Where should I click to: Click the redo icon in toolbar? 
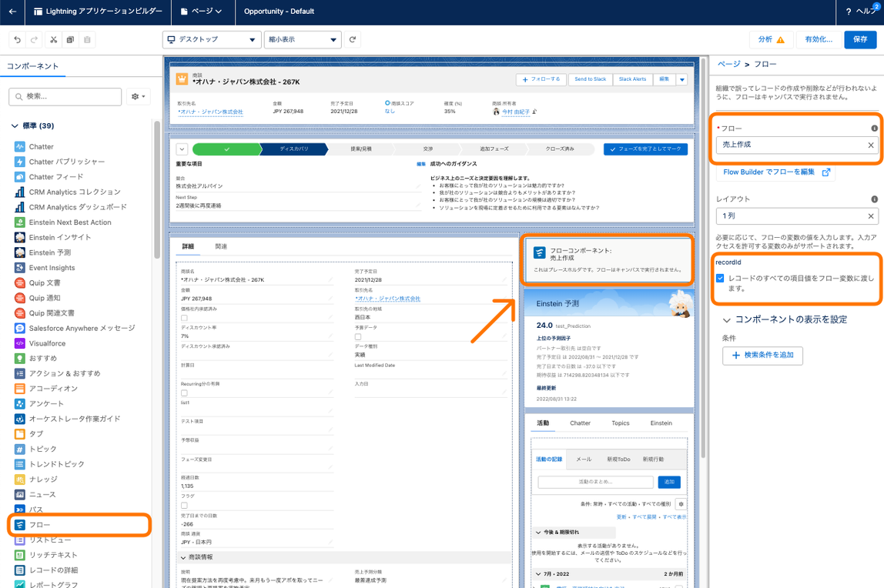click(x=35, y=39)
